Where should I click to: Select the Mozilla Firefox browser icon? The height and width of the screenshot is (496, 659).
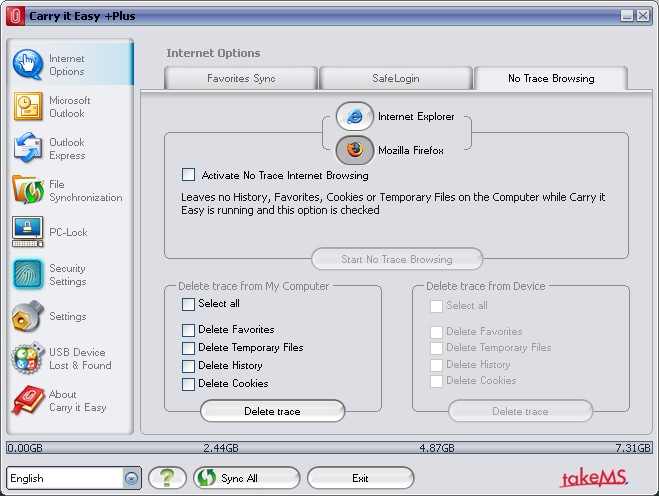[354, 150]
